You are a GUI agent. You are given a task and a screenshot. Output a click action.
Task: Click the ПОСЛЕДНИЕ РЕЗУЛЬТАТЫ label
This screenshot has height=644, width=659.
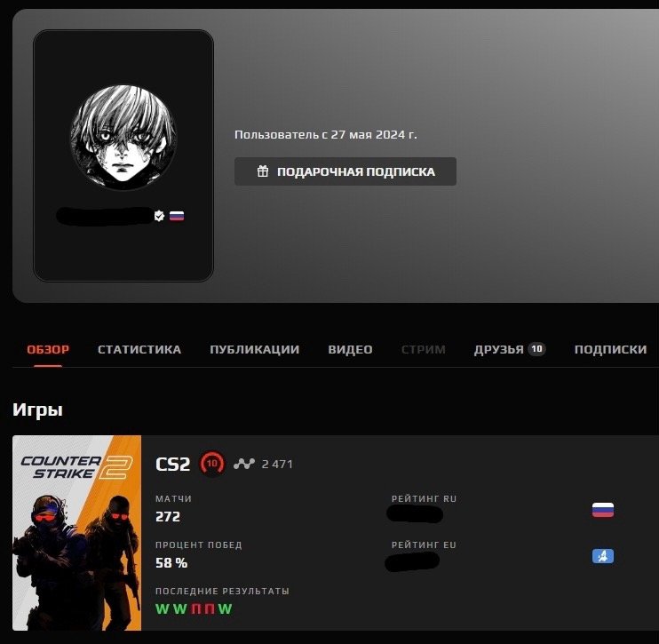(x=222, y=591)
